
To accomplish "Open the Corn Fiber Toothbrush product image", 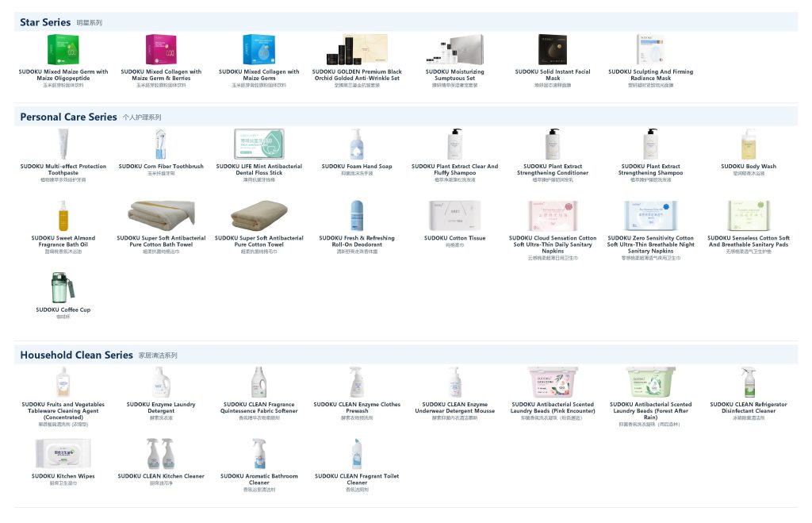I will point(161,144).
